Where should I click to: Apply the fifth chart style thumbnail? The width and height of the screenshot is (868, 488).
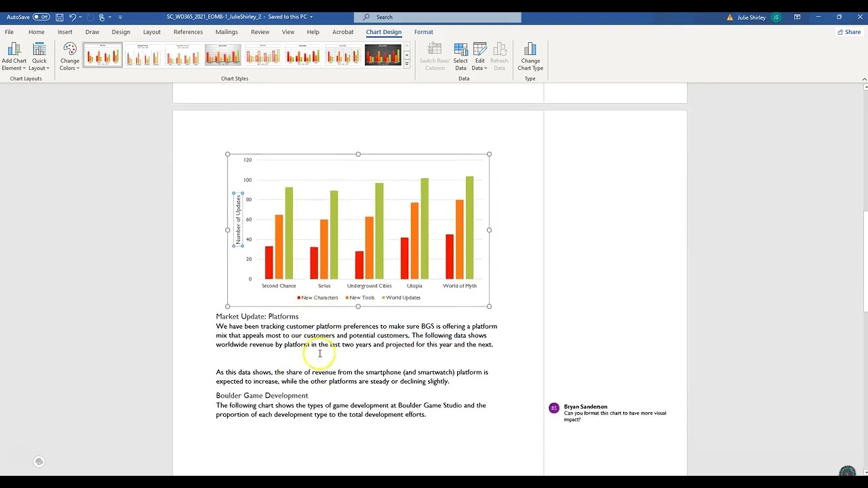263,55
